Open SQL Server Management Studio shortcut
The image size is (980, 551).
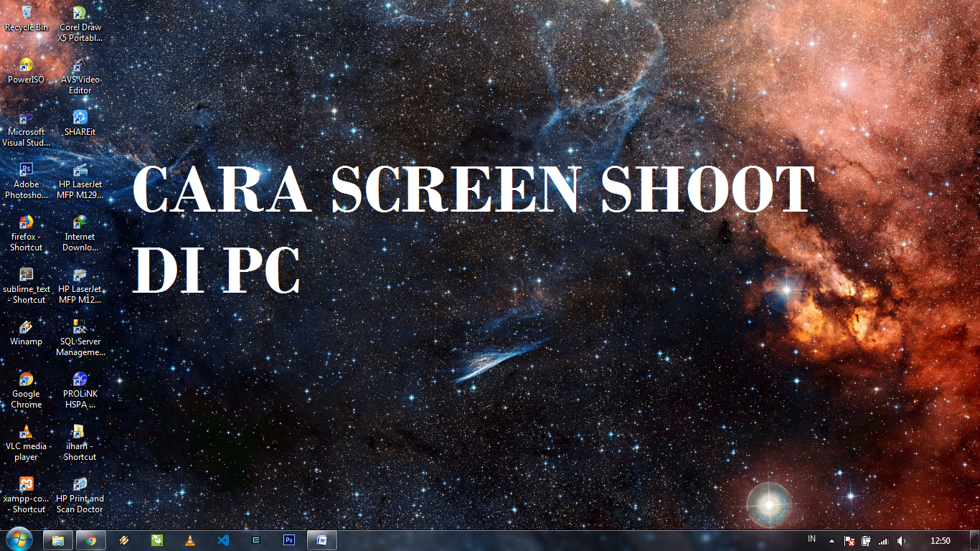(79, 326)
